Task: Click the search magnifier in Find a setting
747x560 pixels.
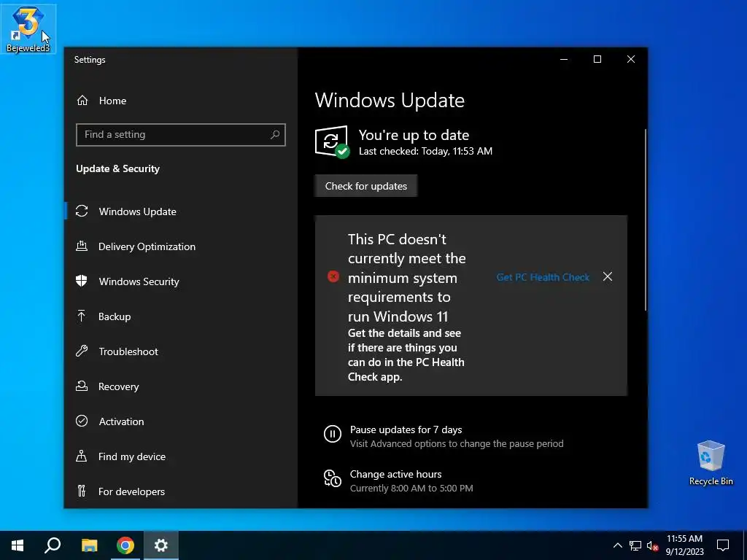Action: pos(275,135)
